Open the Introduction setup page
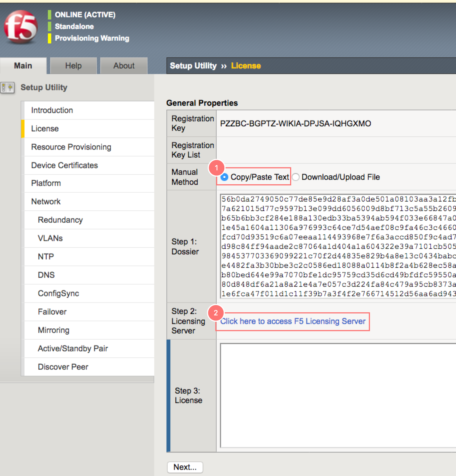The width and height of the screenshot is (456, 476). tap(52, 110)
